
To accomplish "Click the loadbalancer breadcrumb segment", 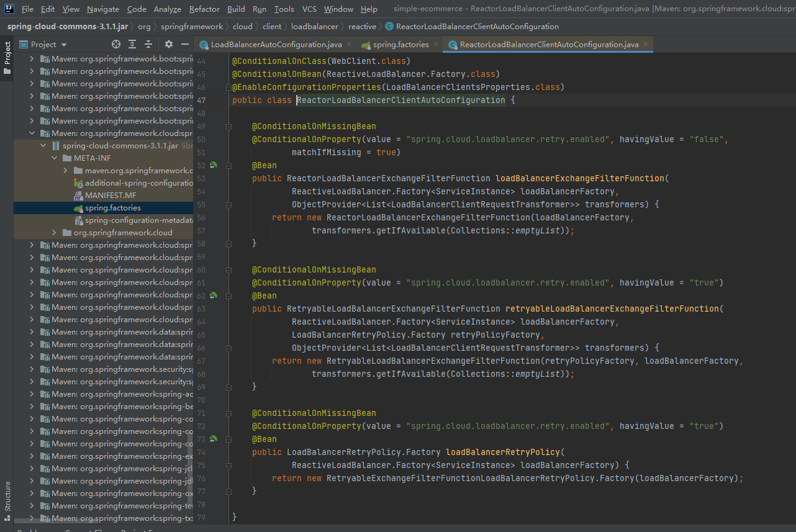I will pos(315,27).
